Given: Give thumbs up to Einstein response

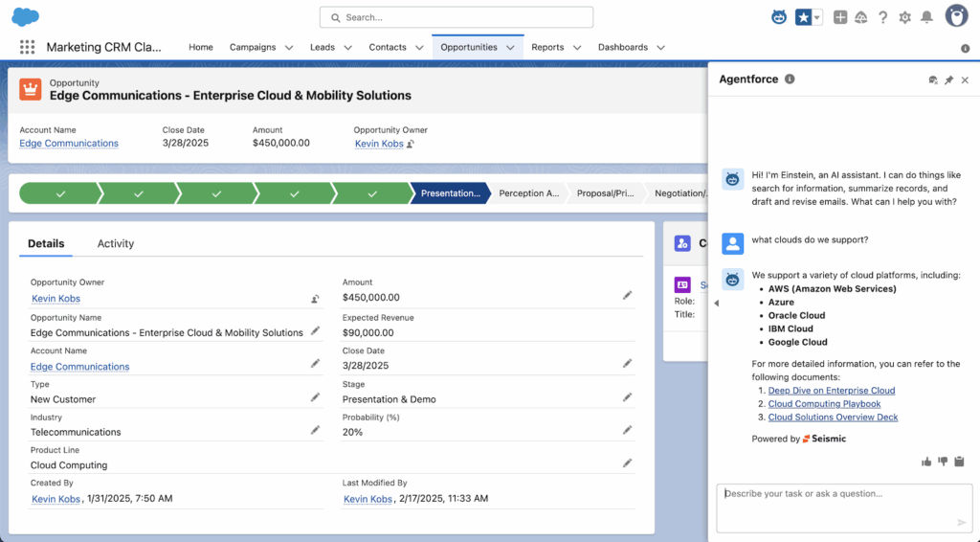Looking at the screenshot, I should point(926,462).
